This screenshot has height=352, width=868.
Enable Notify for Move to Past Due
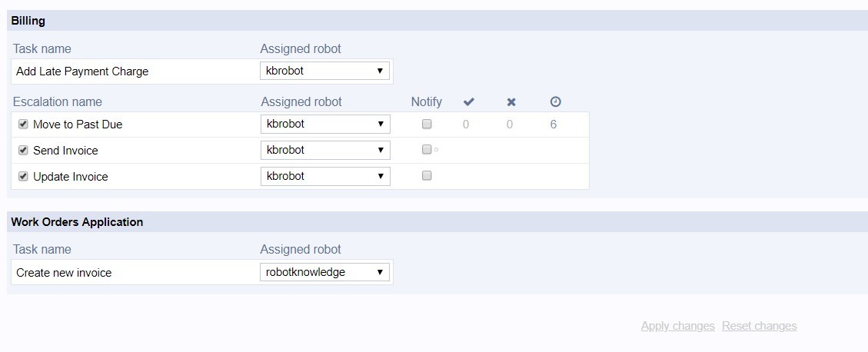pyautogui.click(x=427, y=124)
